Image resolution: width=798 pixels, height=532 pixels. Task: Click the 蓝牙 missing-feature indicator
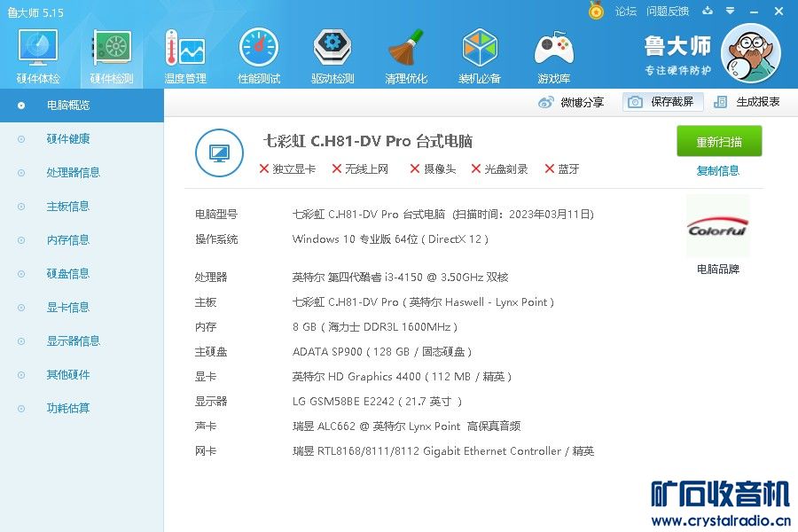pos(562,169)
